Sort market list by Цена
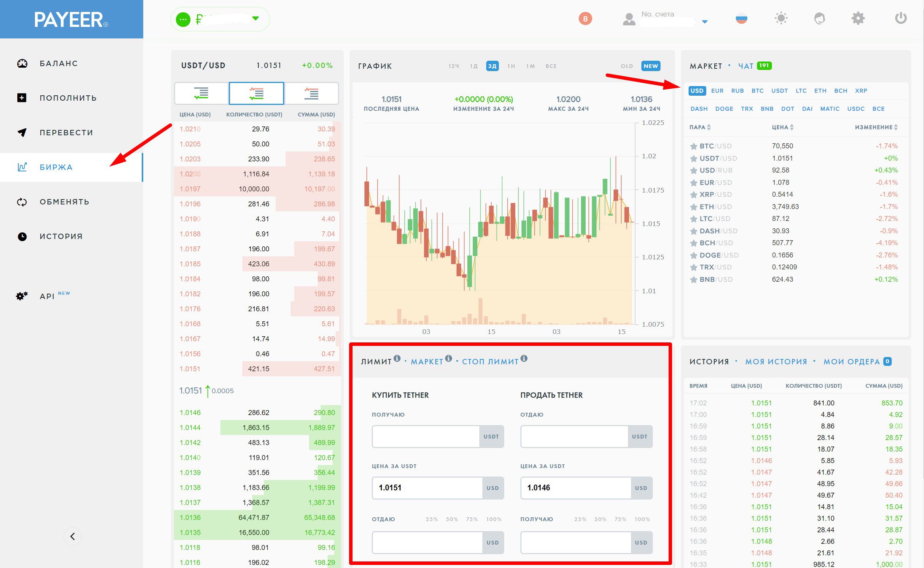924x568 pixels. click(782, 127)
